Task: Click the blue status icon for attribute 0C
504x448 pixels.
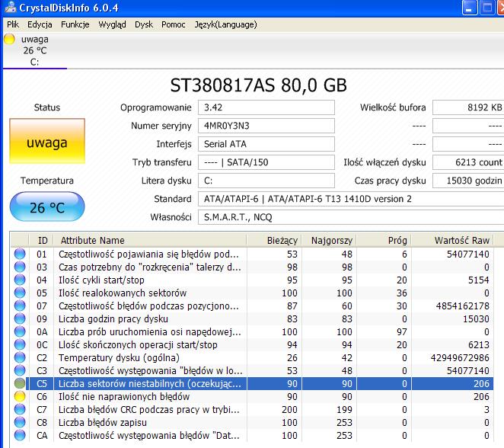Action: [20, 344]
